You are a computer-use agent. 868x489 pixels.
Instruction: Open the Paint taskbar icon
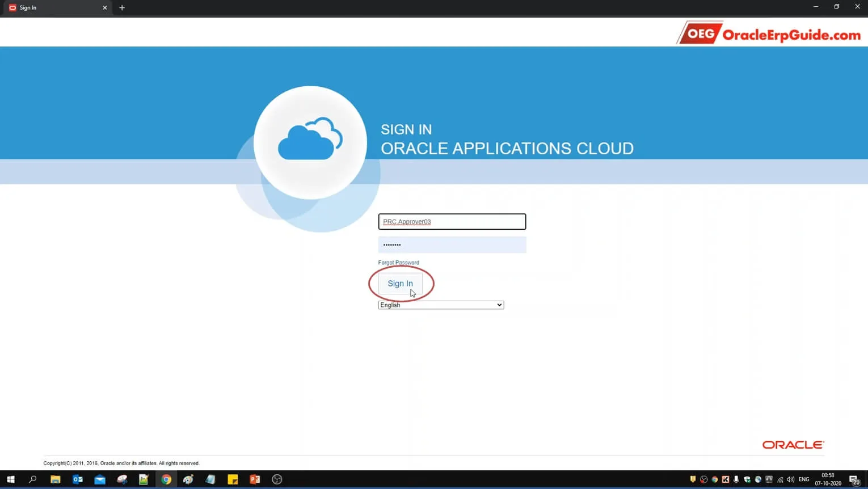(x=188, y=479)
